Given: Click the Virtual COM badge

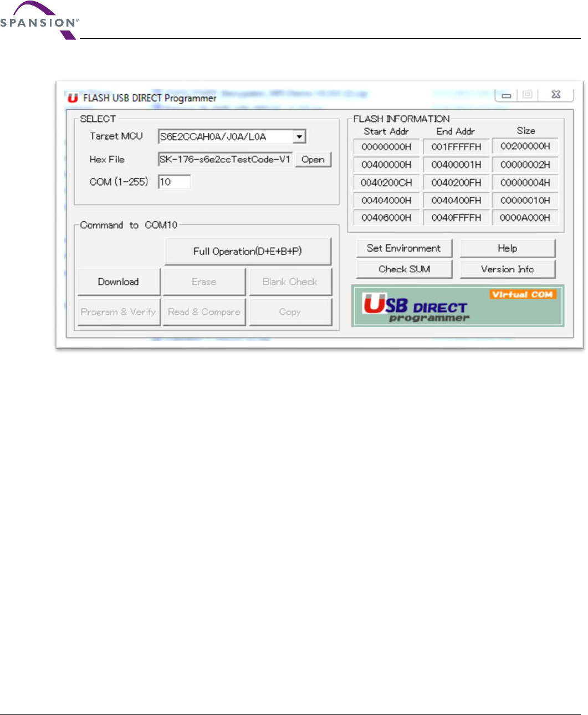Looking at the screenshot, I should [523, 294].
